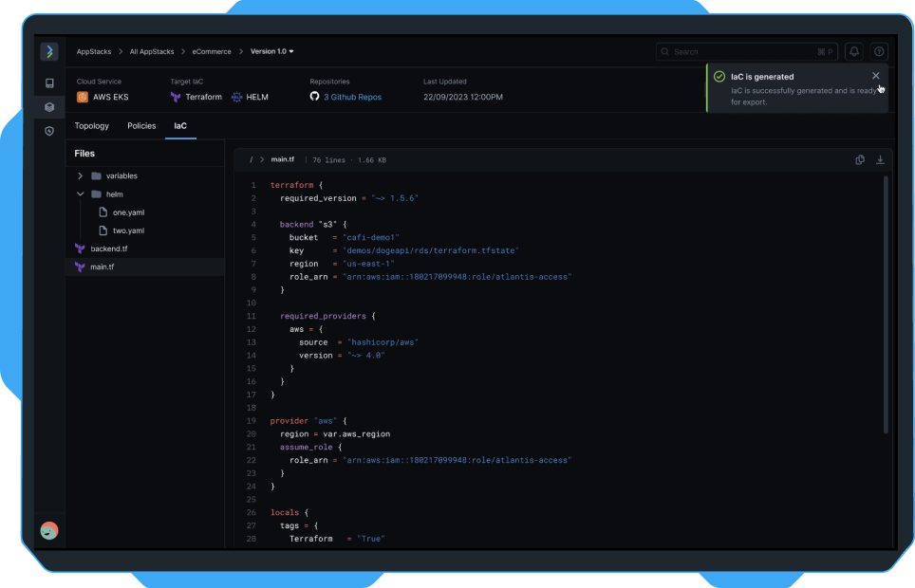Open the AppStacks layers sidebar icon
Image resolution: width=915 pixels, height=588 pixels.
pyautogui.click(x=49, y=107)
